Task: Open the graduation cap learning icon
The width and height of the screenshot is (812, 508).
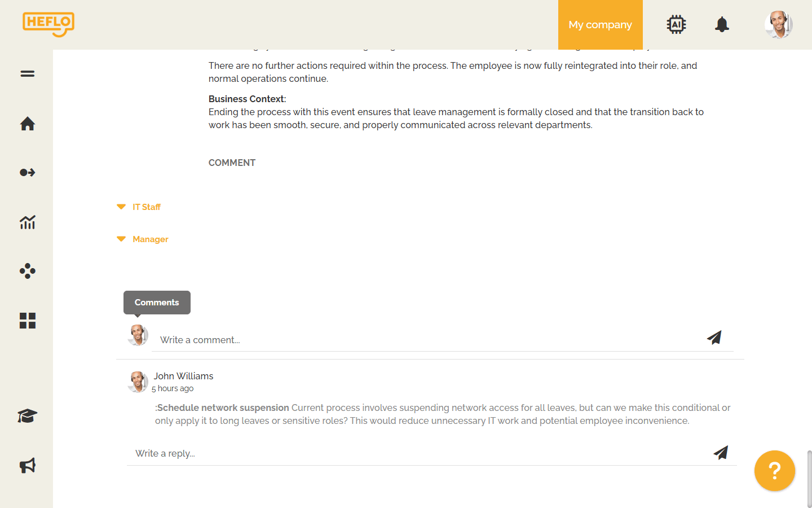Action: click(27, 416)
